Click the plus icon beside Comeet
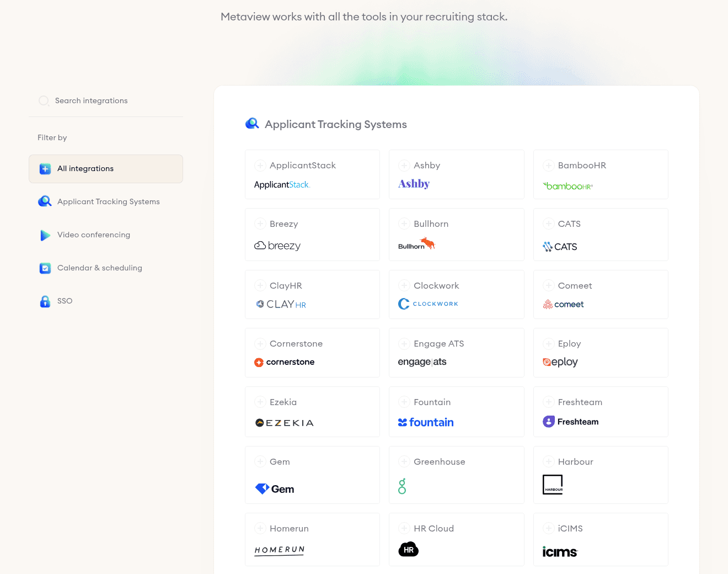The image size is (728, 574). 548,286
